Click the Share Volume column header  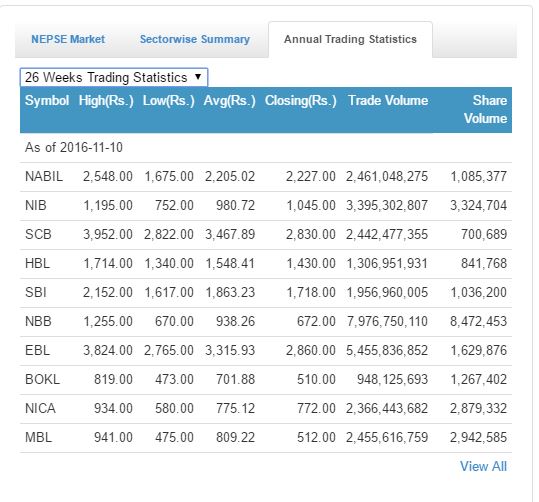click(x=485, y=109)
